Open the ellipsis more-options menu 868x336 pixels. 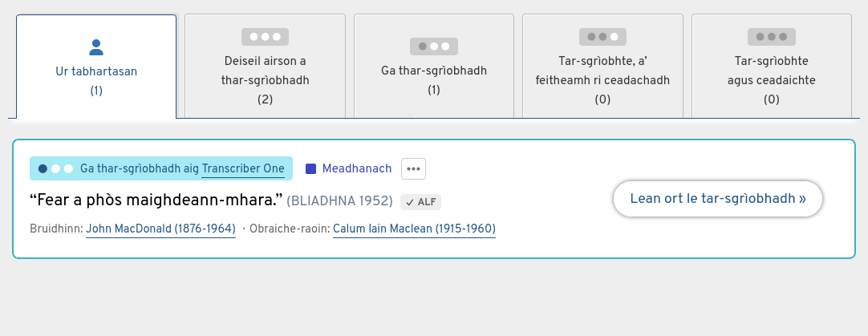point(414,169)
